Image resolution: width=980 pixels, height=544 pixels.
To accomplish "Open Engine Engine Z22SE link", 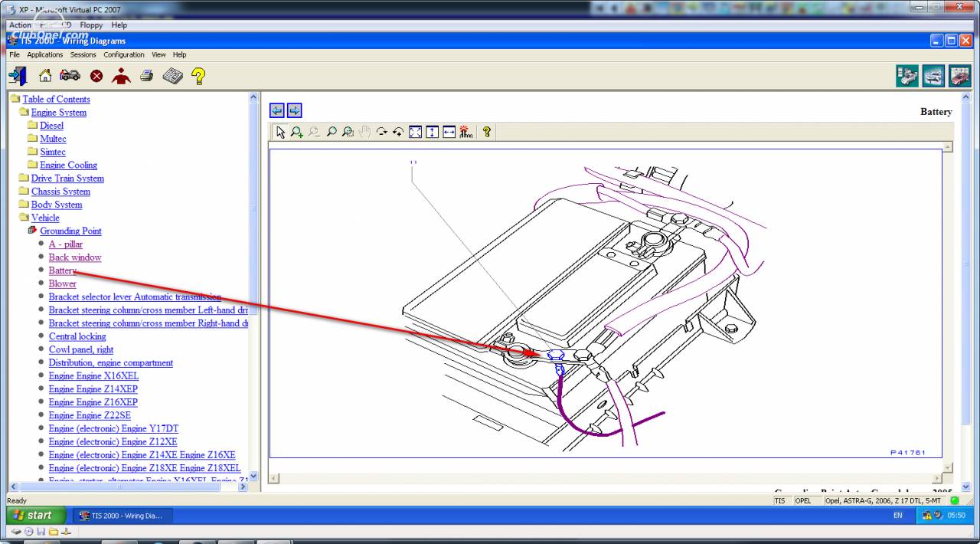I will (x=90, y=415).
